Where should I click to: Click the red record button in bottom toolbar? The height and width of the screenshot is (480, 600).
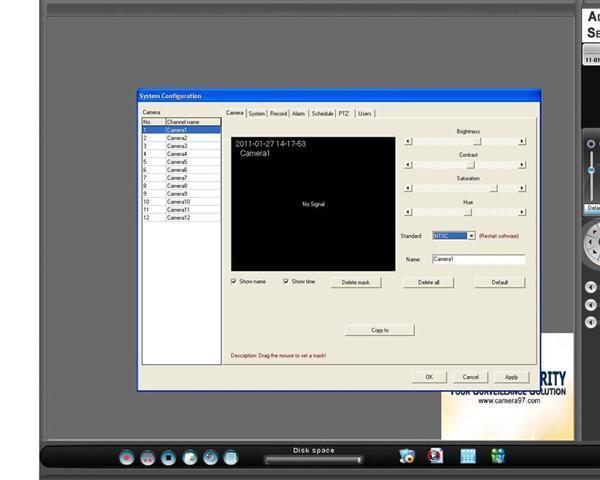coord(127,457)
